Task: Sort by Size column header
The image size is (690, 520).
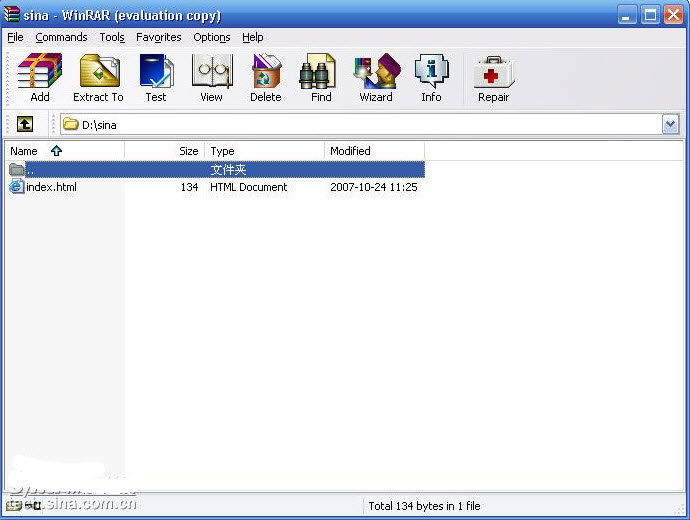Action: (x=165, y=151)
